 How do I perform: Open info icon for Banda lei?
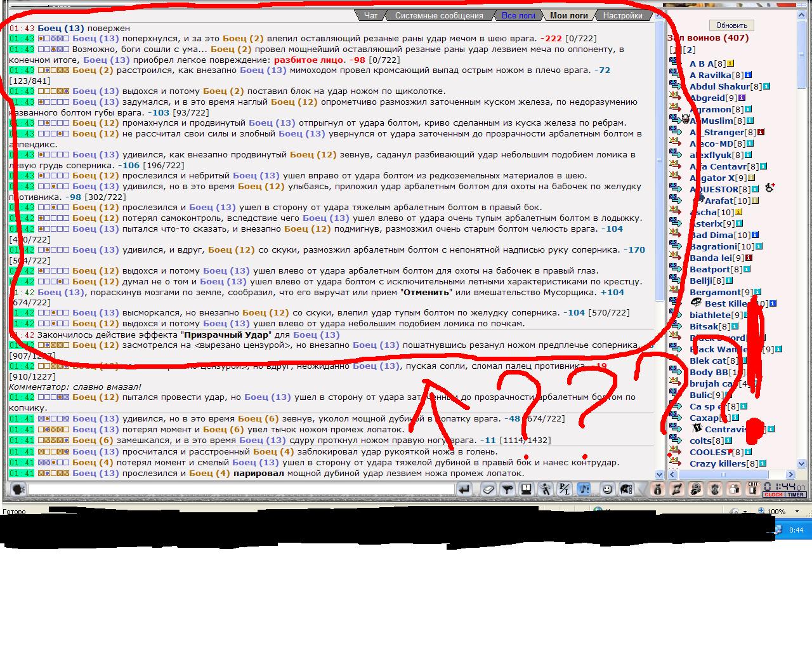pos(749,258)
